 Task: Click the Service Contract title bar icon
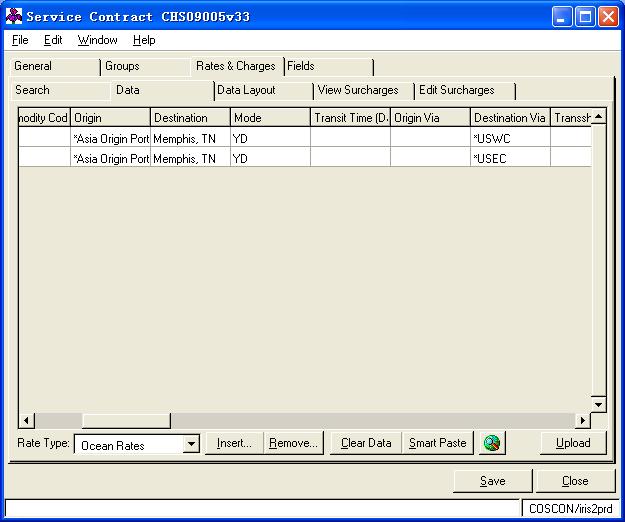14,16
